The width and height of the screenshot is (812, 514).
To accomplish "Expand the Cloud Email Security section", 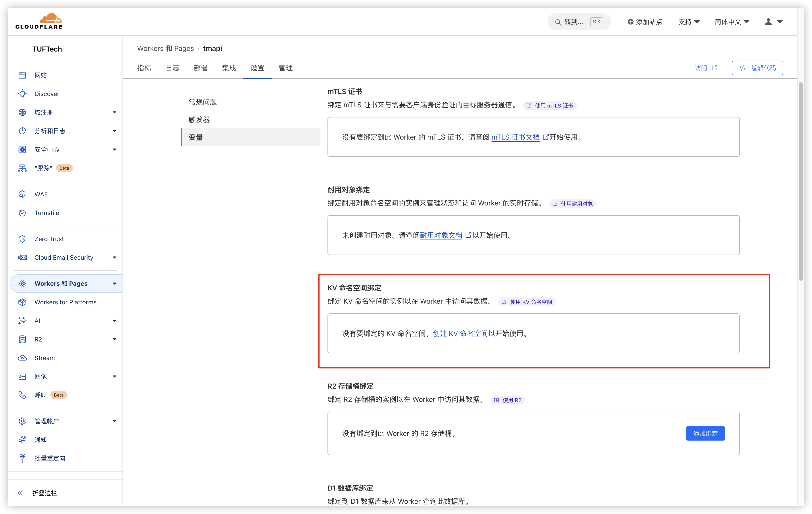I will click(114, 257).
